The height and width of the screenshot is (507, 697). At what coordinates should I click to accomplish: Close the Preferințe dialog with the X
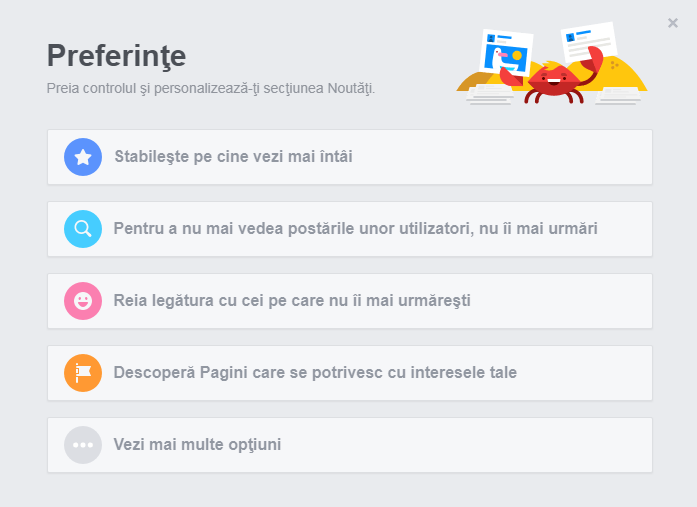(673, 23)
